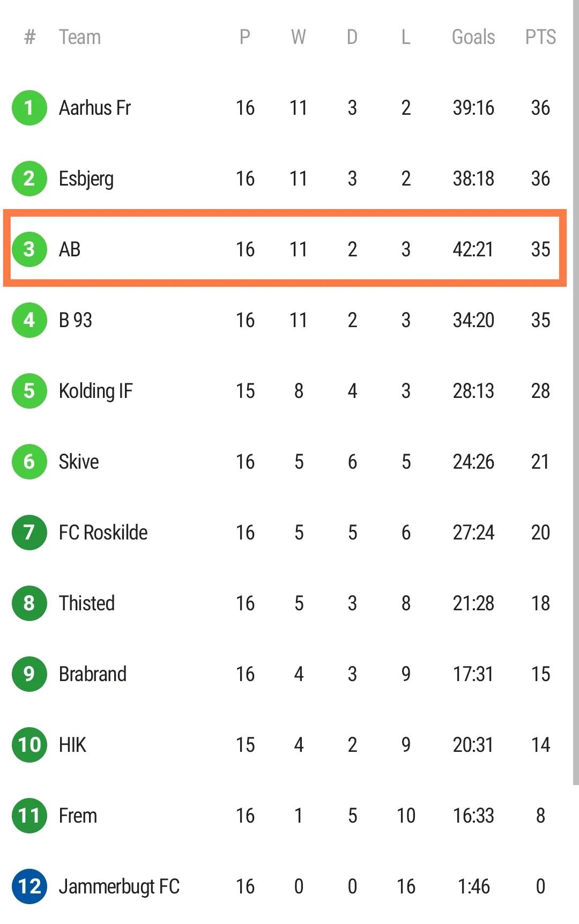Image resolution: width=579 pixels, height=924 pixels.
Task: Open FC Roskilde team details
Action: coord(103,533)
